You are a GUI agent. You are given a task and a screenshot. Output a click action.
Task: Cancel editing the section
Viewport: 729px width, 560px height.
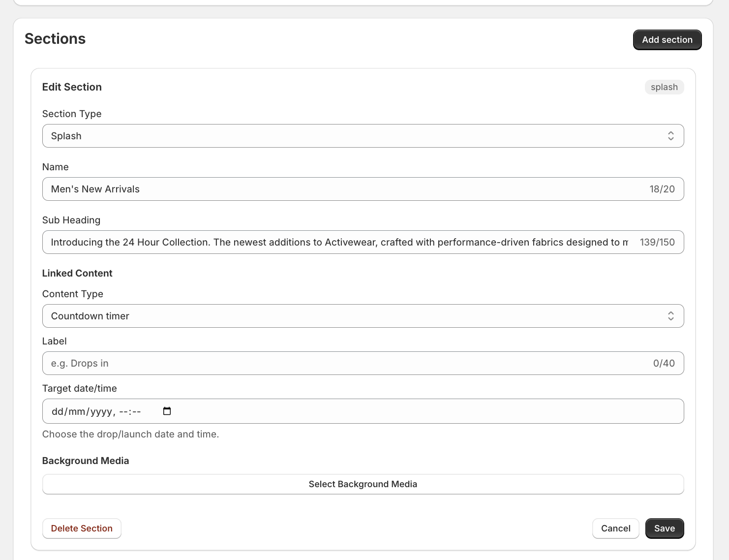click(615, 528)
